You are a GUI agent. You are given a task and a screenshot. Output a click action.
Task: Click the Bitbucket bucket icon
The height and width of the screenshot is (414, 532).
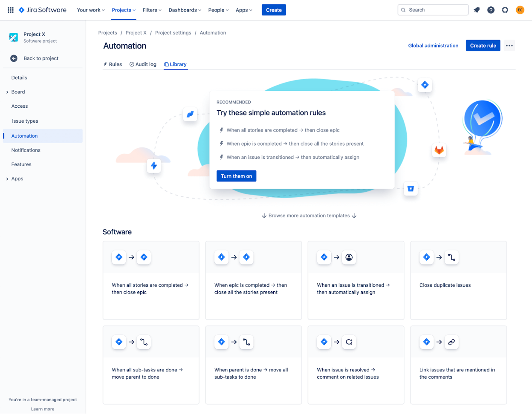coord(411,188)
